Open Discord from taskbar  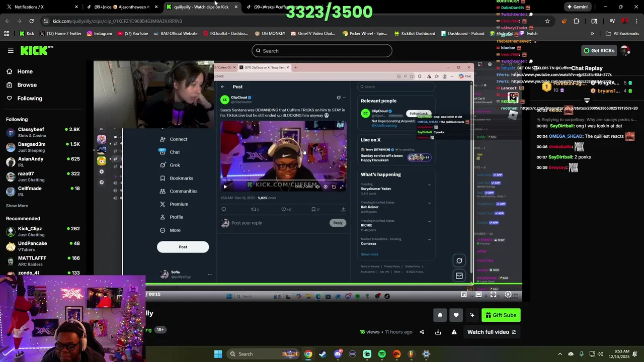coord(338,354)
